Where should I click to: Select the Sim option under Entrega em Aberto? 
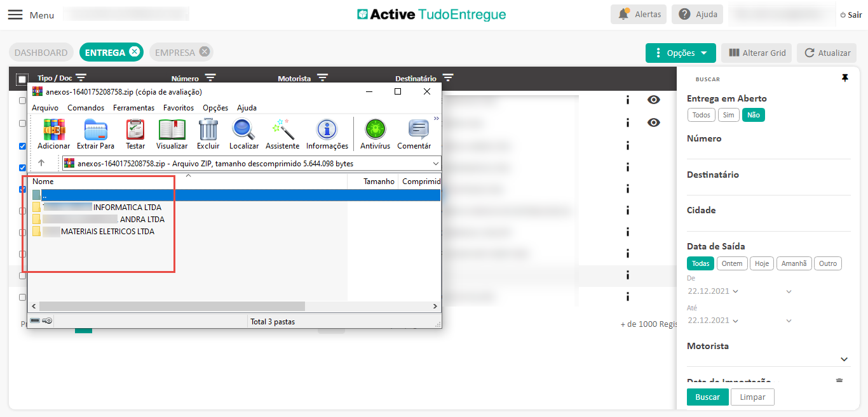tap(728, 115)
